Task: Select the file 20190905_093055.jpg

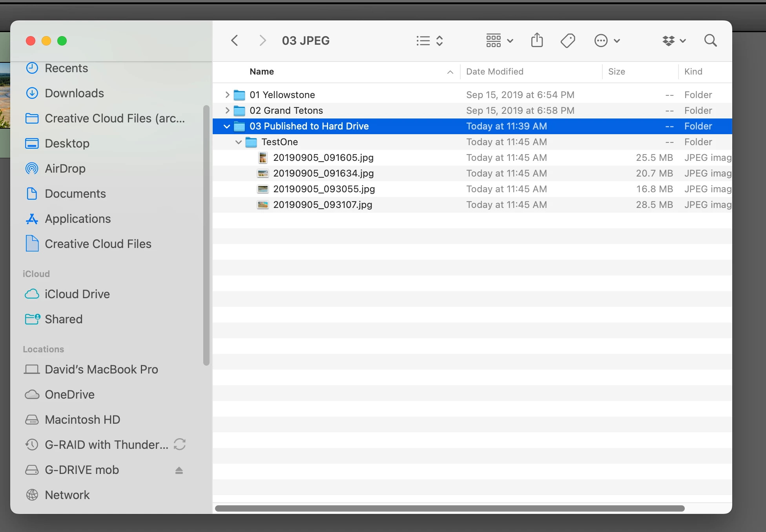Action: [324, 189]
